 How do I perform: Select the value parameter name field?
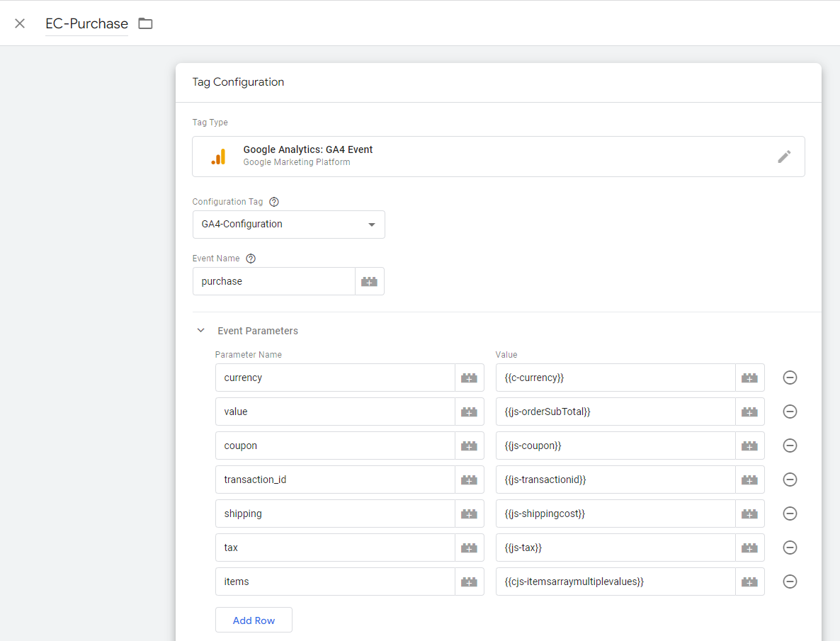(333, 412)
